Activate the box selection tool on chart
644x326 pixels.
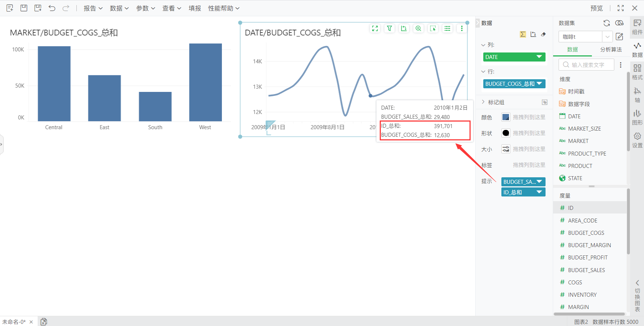coord(433,28)
